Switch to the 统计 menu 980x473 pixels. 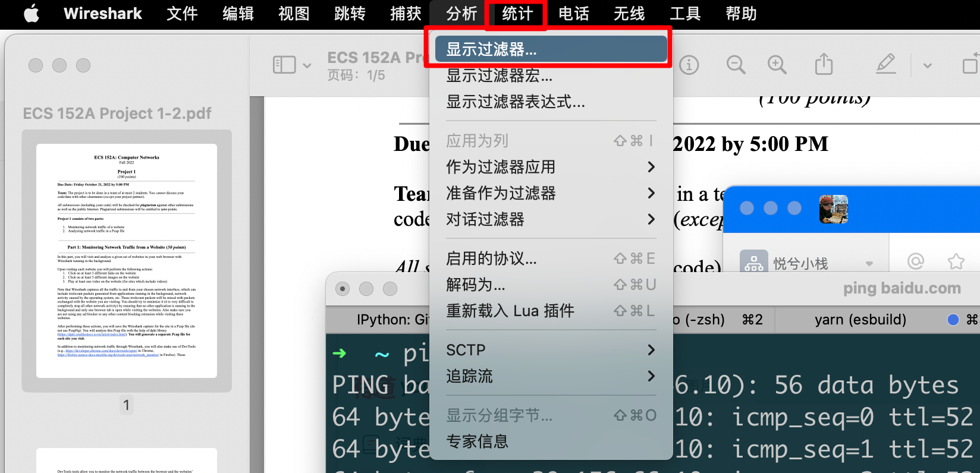(x=517, y=13)
